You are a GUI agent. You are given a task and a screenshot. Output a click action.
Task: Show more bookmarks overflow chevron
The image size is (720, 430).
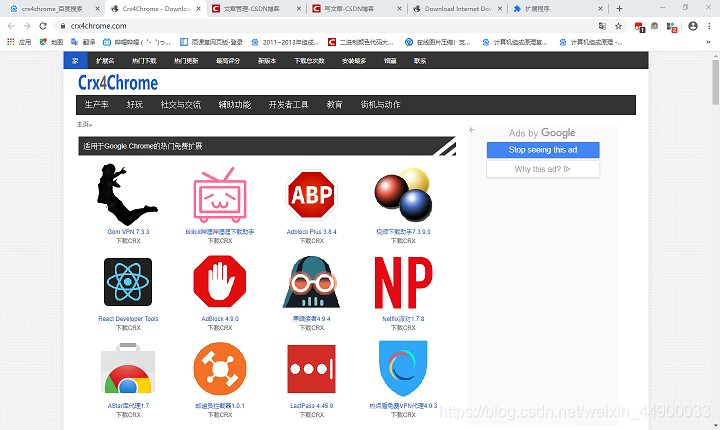click(x=708, y=42)
